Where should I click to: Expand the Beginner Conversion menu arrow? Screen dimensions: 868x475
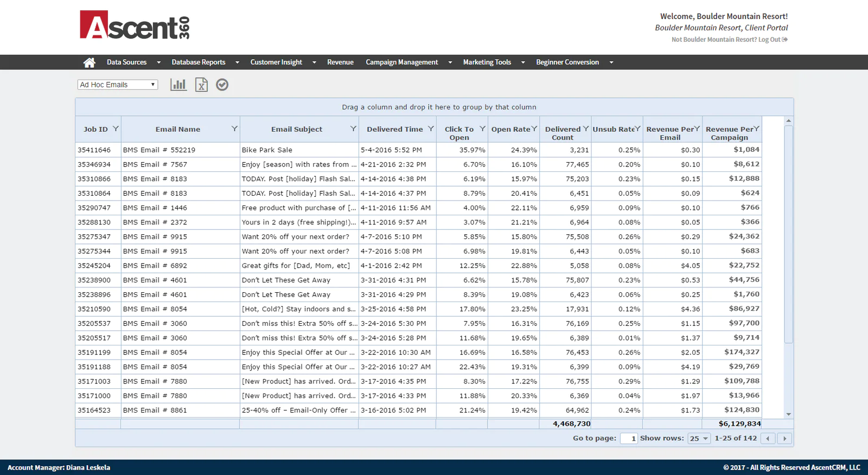[x=611, y=62]
